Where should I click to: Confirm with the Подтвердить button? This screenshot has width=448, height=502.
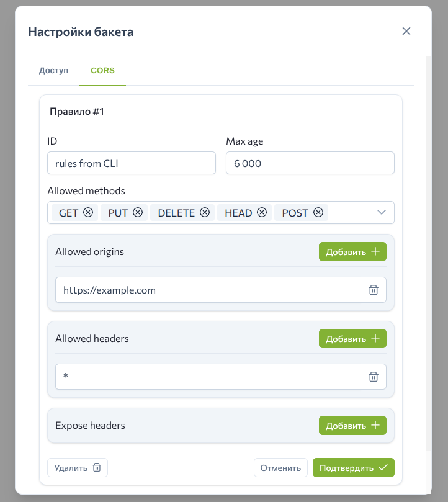pyautogui.click(x=353, y=468)
